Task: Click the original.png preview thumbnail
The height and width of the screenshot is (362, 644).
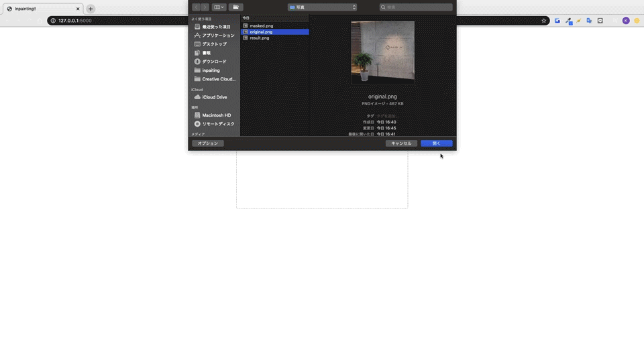Action: (382, 52)
